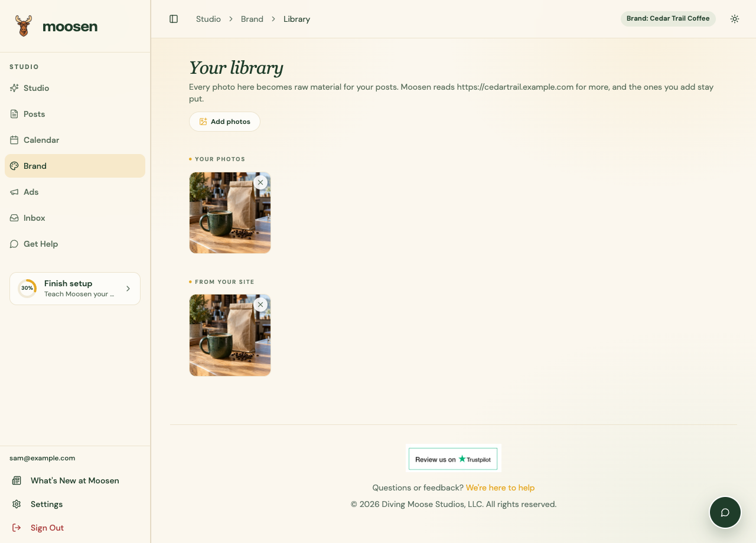The height and width of the screenshot is (543, 756).
Task: Open the Inbox tray icon
Action: coord(14,218)
